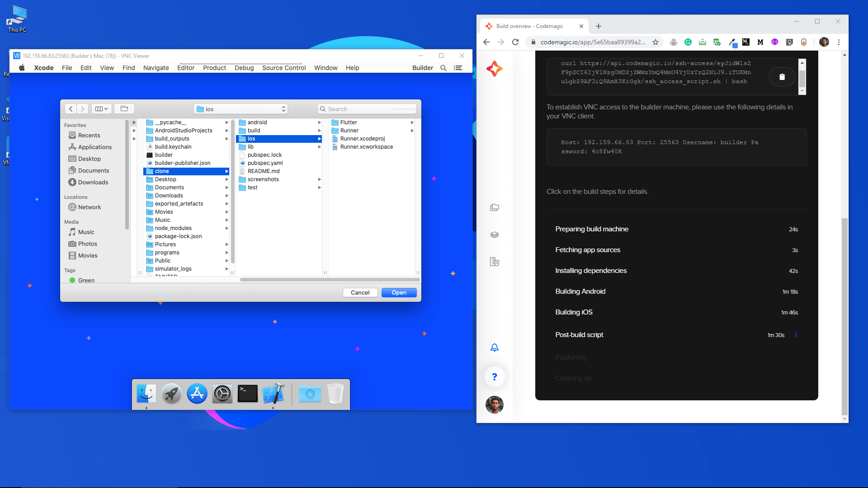Screen dimensions: 868x488
Task: Click the Xcode build tool icon in dock
Action: pyautogui.click(x=273, y=394)
